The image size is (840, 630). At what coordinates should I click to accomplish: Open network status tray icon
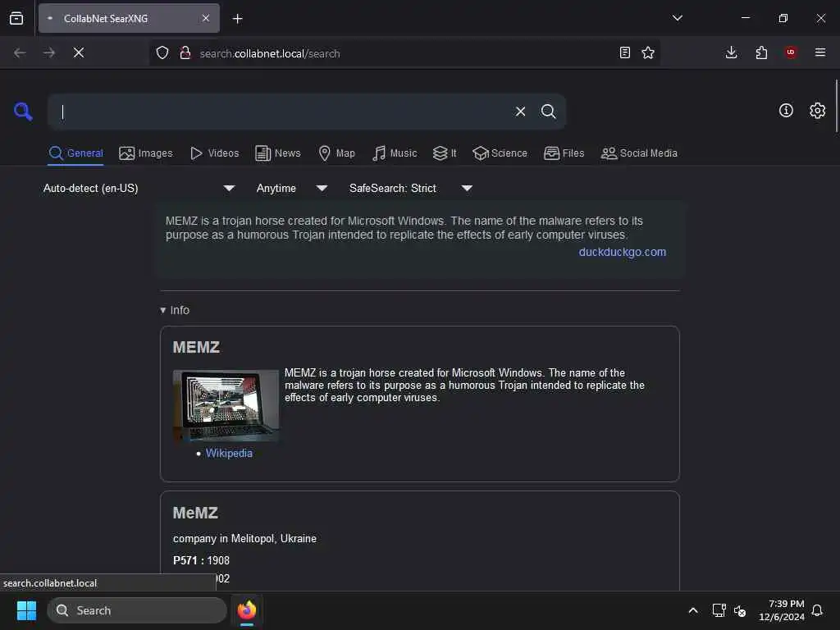719,610
